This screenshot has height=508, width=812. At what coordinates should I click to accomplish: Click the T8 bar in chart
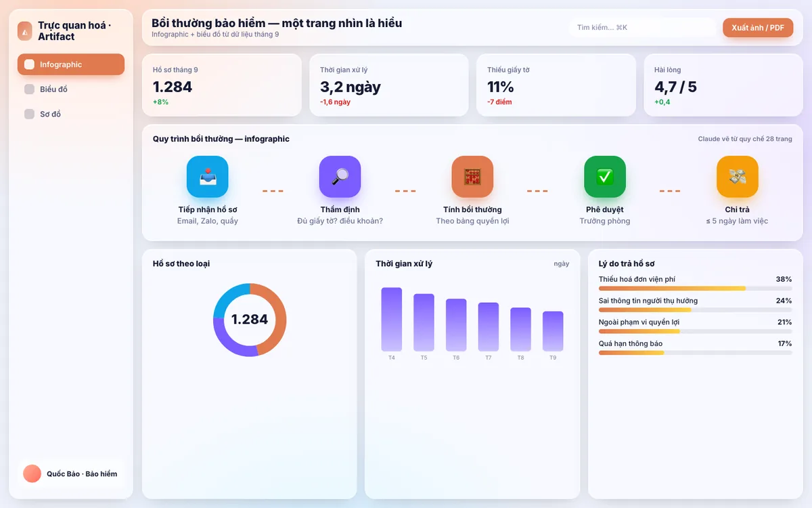click(x=520, y=329)
